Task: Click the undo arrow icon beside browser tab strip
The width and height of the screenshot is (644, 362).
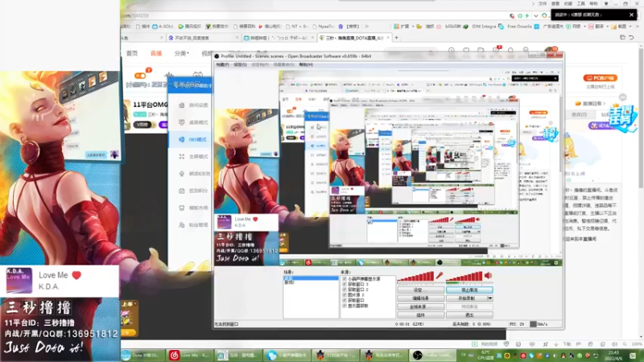Action: pyautogui.click(x=631, y=38)
